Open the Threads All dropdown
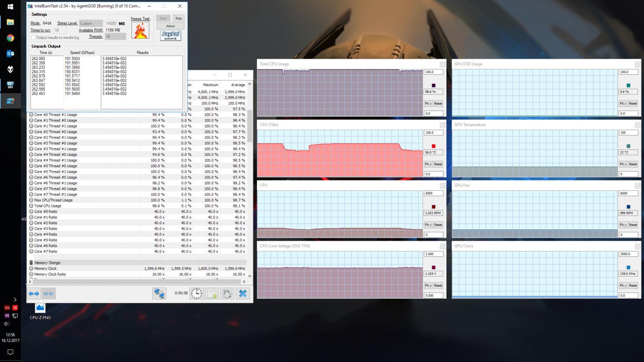This screenshot has width=644, height=362. point(115,37)
